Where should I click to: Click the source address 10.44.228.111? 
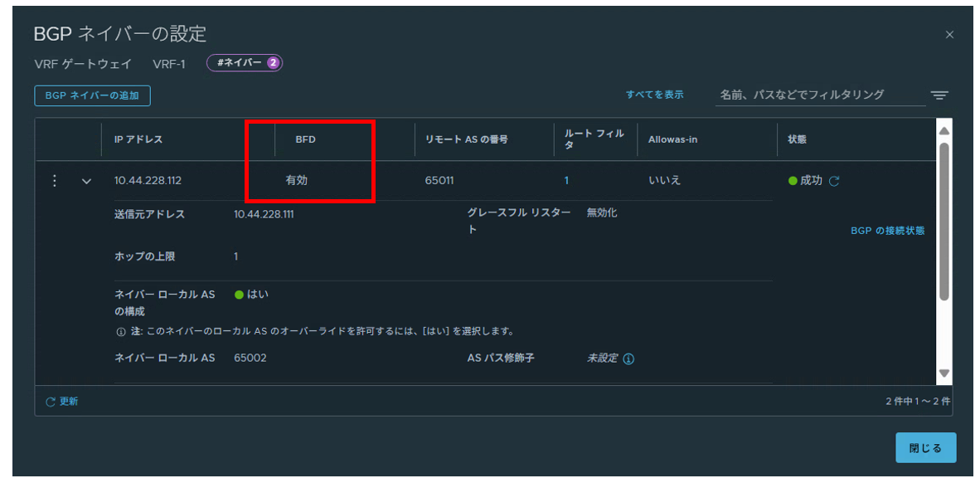click(x=264, y=215)
